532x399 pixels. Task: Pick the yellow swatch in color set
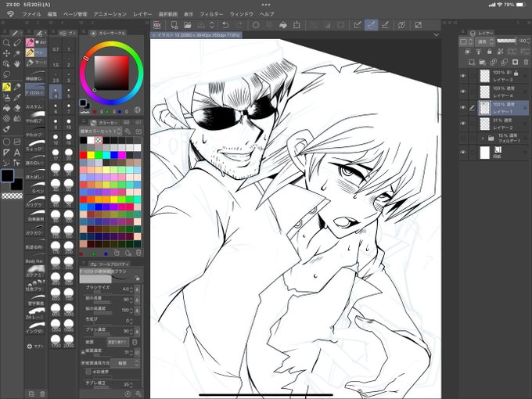91,155
